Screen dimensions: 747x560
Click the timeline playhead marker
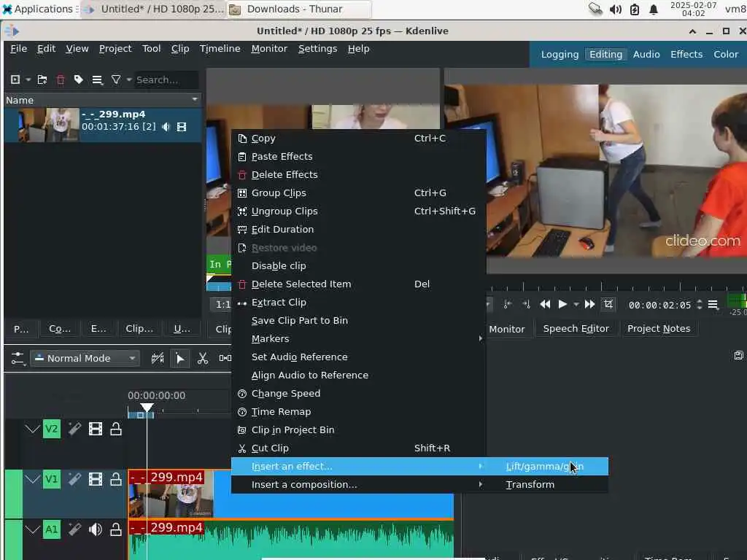pyautogui.click(x=147, y=408)
